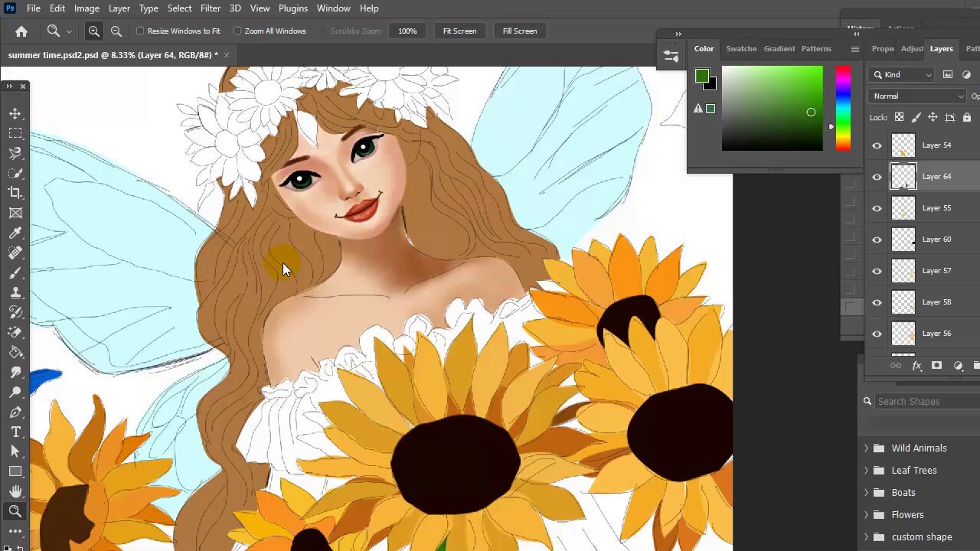This screenshot has width=980, height=551.
Task: Select the Brush tool
Action: 15,272
